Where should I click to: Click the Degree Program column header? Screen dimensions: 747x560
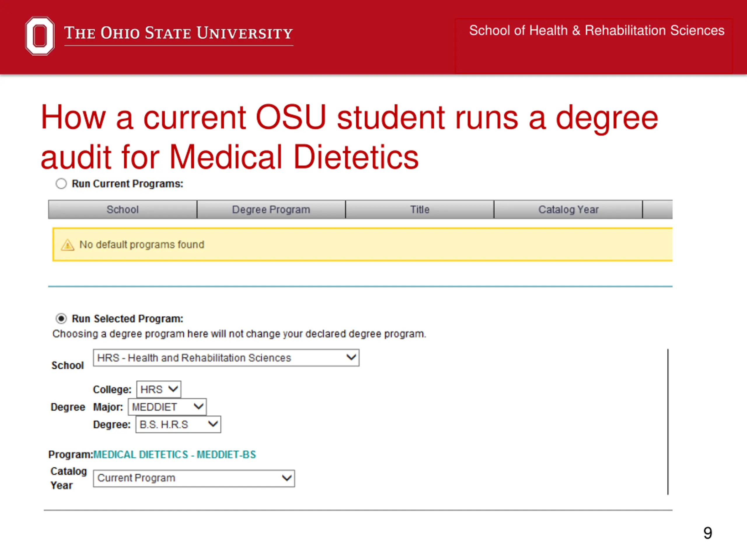click(271, 210)
